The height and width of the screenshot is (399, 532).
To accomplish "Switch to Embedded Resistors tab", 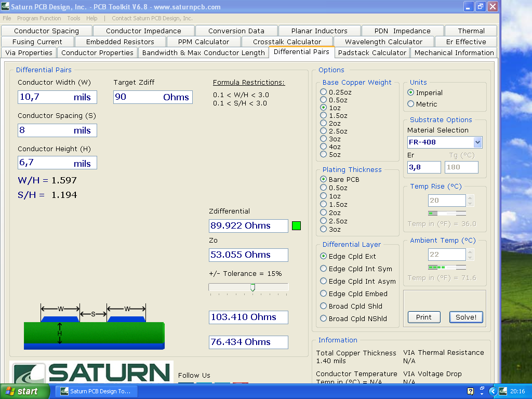I will (120, 42).
